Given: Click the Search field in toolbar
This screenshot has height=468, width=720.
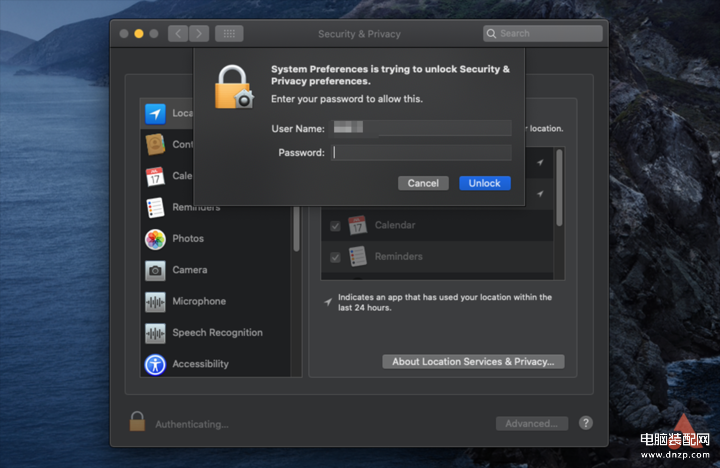Looking at the screenshot, I should [543, 34].
